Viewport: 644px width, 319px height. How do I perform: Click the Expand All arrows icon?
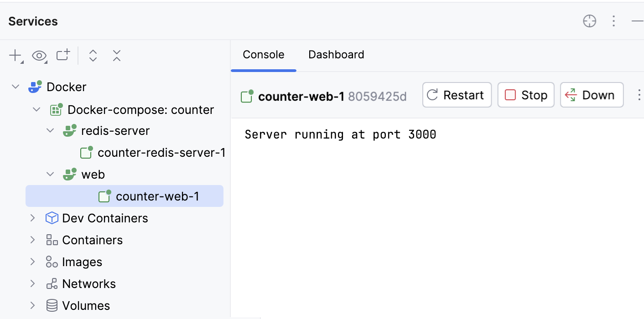[x=93, y=56]
